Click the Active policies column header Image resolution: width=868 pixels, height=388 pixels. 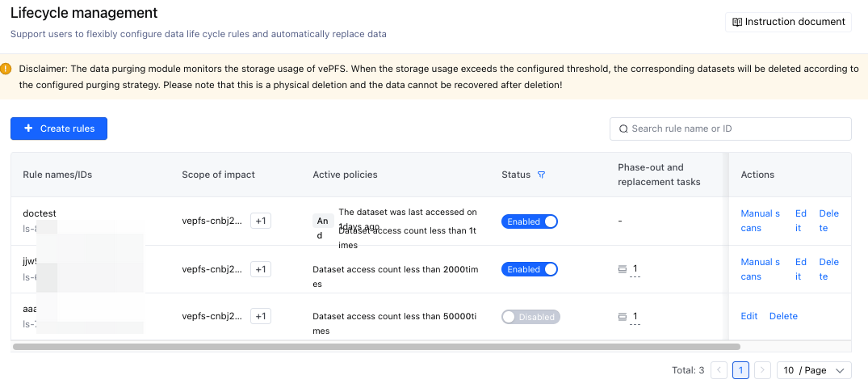coord(345,175)
